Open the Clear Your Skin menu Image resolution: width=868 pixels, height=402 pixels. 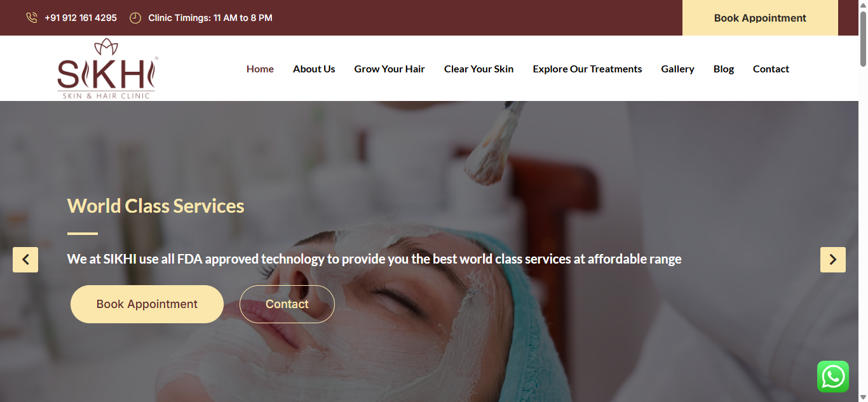point(478,69)
